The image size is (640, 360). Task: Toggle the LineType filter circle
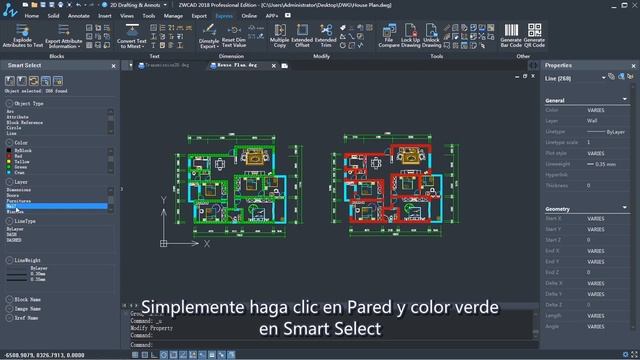[9, 221]
